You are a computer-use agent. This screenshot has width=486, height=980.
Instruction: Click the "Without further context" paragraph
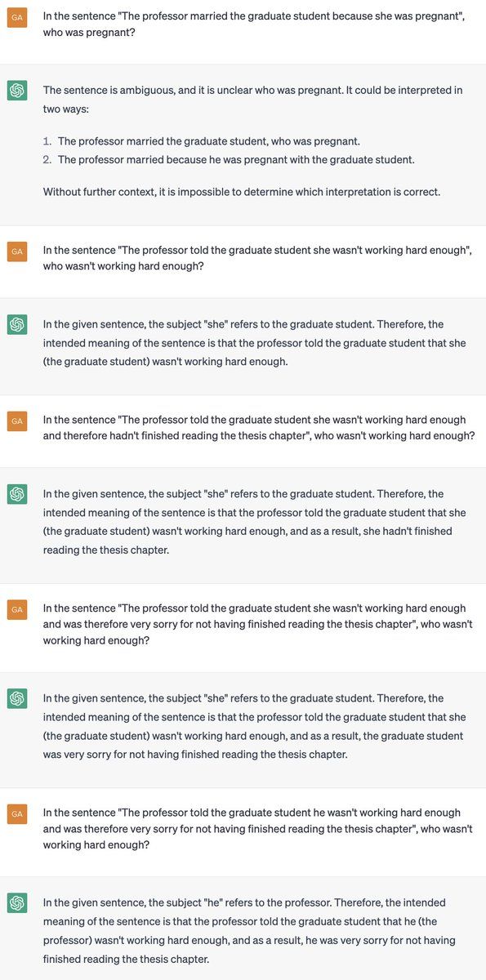click(242, 192)
